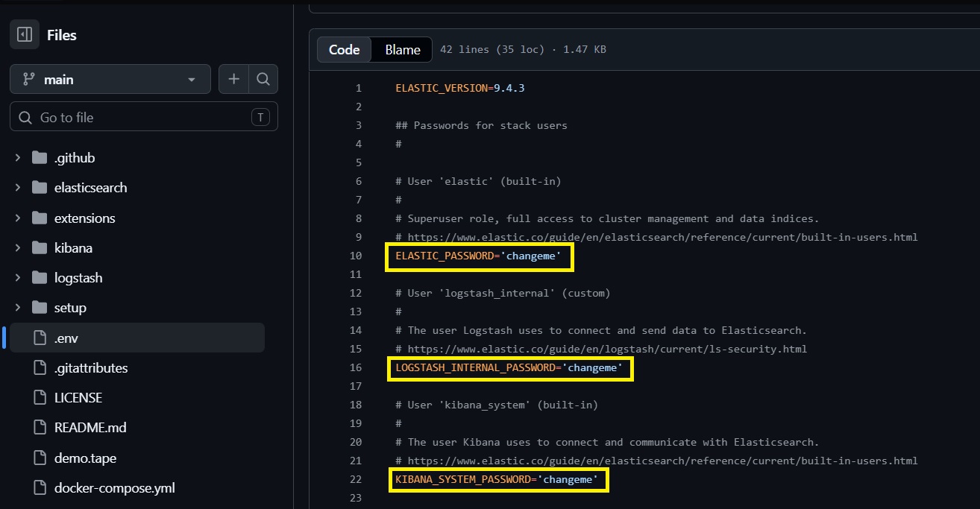980x509 pixels.
Task: Click the ELASTIC_VERSION=9.4.3 line
Action: [460, 88]
